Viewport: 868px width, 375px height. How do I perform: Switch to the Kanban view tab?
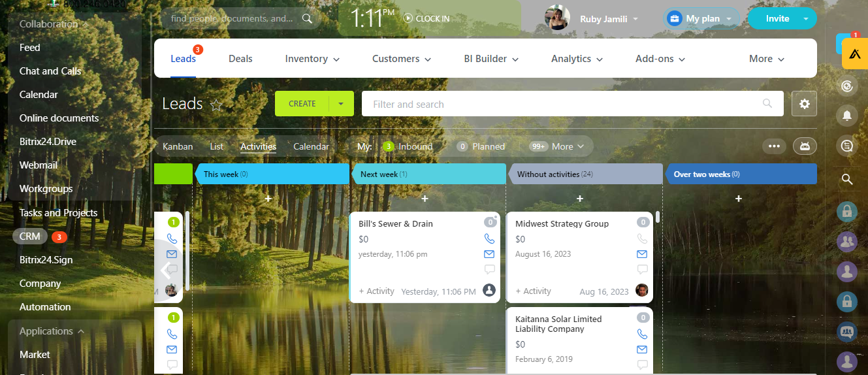tap(178, 146)
